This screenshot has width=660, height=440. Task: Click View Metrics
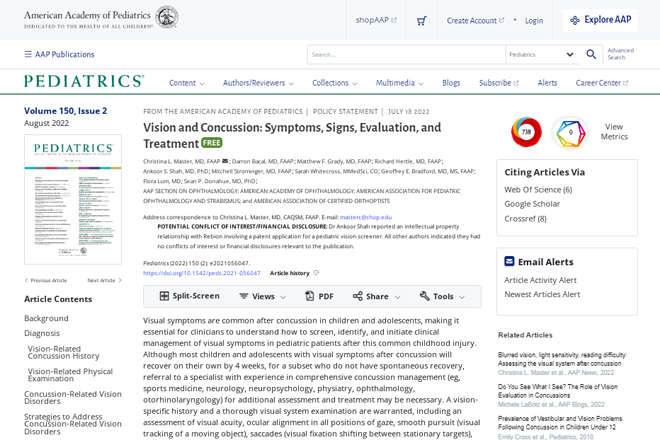tap(614, 132)
